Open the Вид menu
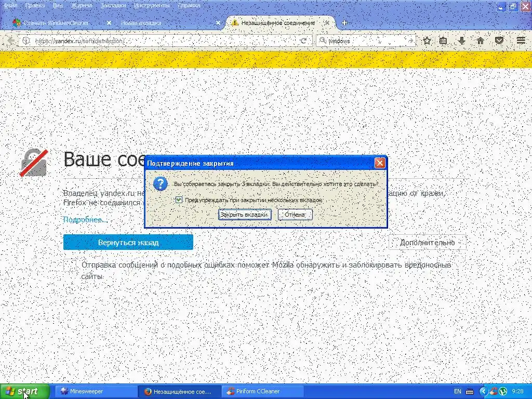Viewport: 532px width, 399px height. tap(58, 5)
